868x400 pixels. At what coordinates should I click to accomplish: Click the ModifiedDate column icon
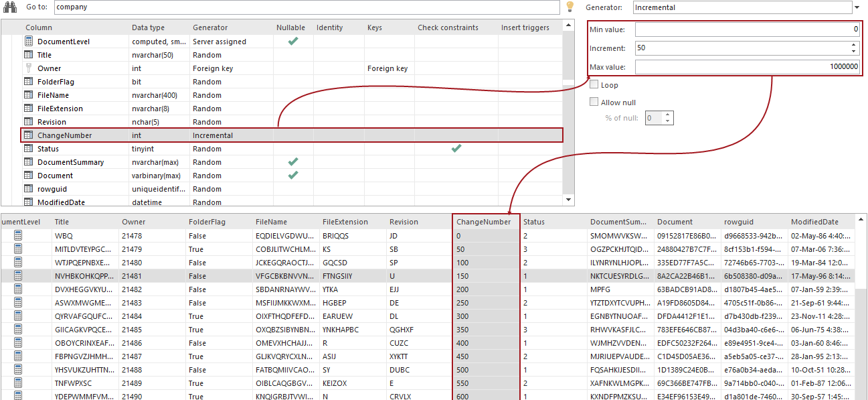pos(29,202)
